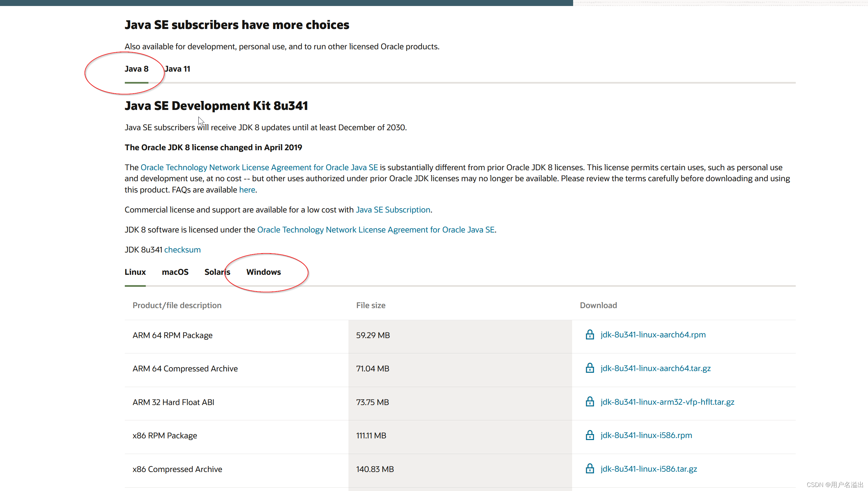
Task: Open the JDK 8u341 checksum link
Action: [182, 250]
